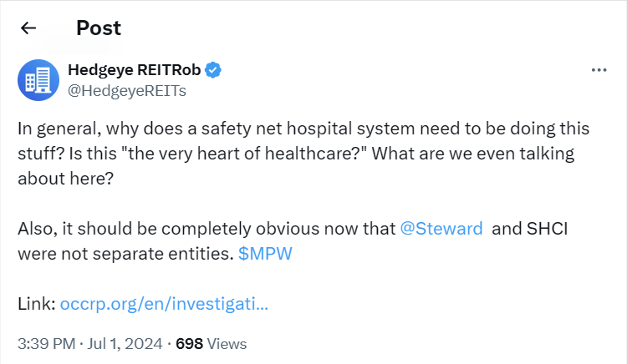Click the blue verified badge

click(214, 70)
